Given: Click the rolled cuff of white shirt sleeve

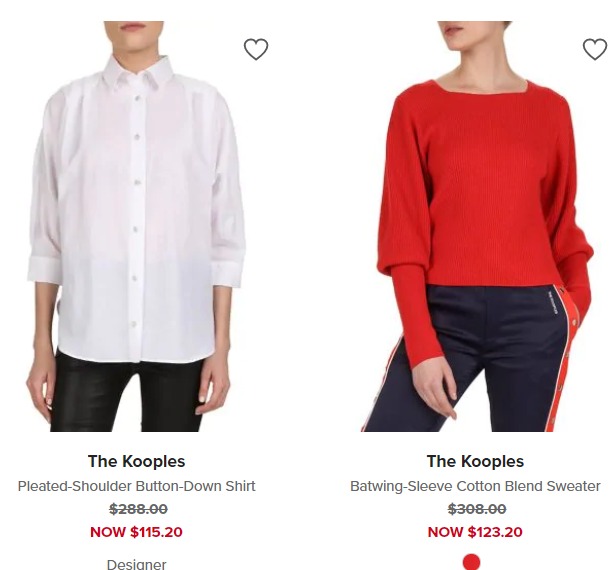Looking at the screenshot, I should click(44, 271).
